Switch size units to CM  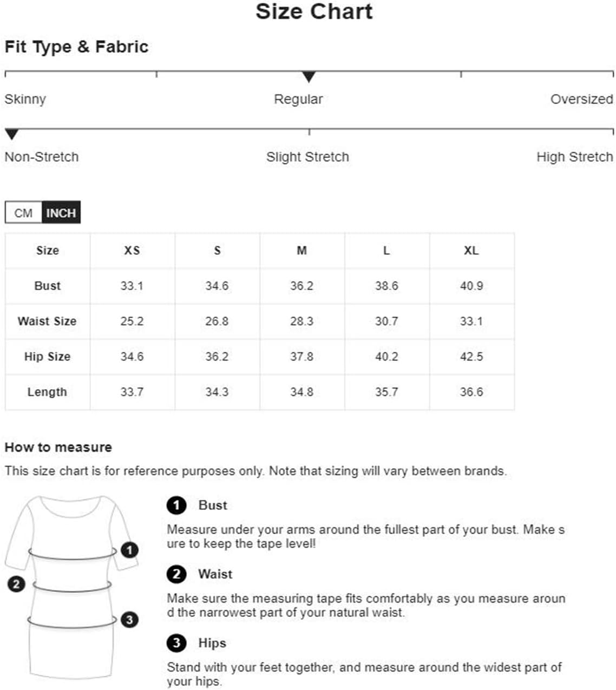(23, 213)
